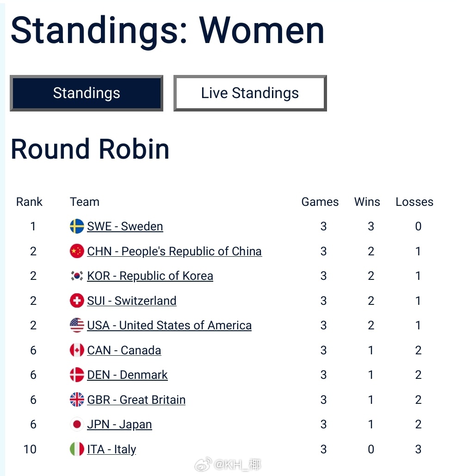Open the GBR - Great Britain link
The width and height of the screenshot is (457, 476).
click(136, 400)
